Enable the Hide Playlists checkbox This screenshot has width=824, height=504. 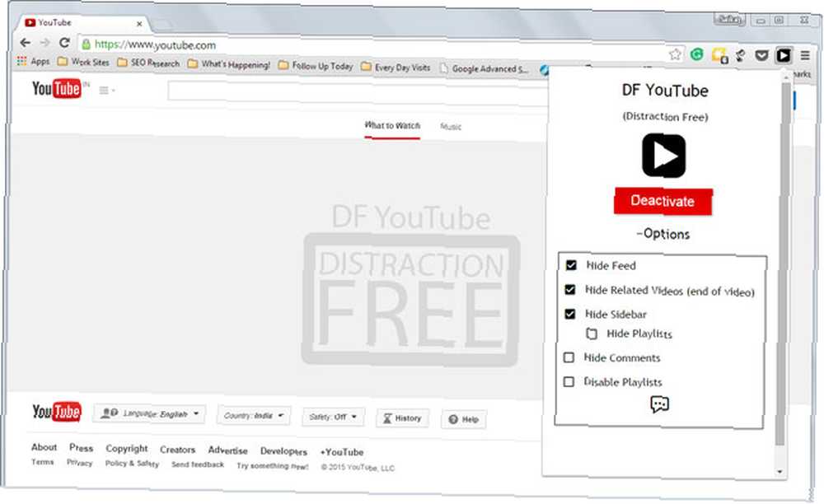tap(592, 334)
